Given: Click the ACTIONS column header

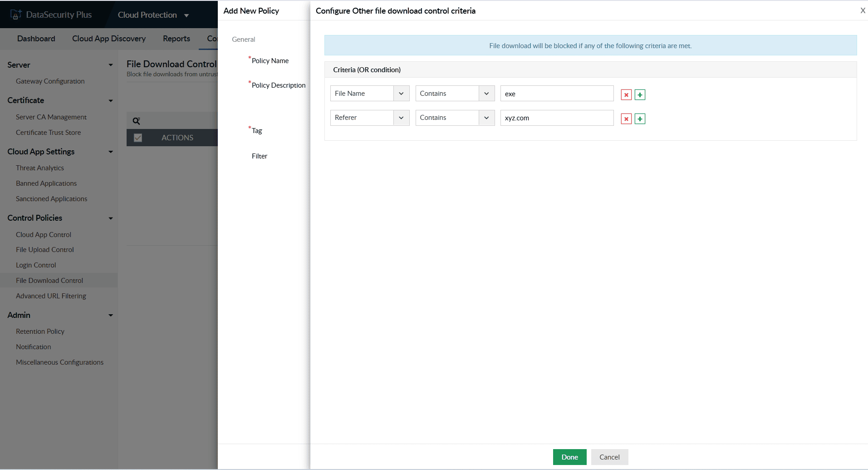Looking at the screenshot, I should [177, 138].
